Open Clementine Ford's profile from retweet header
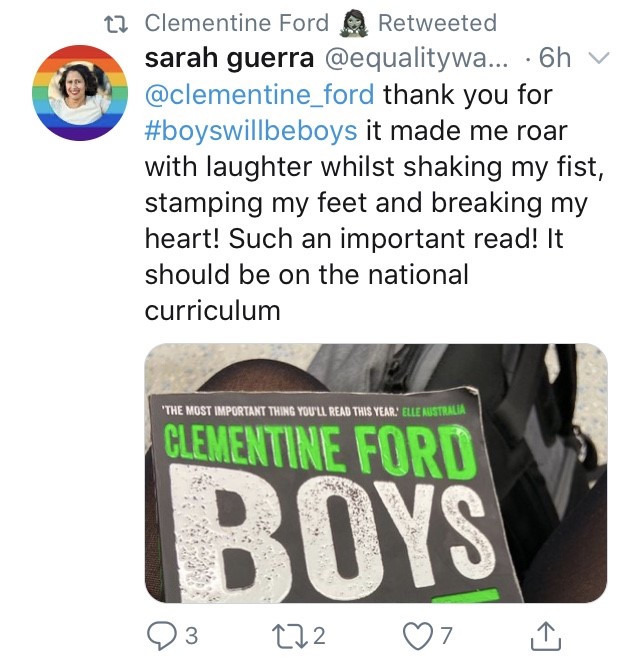 [x=236, y=23]
